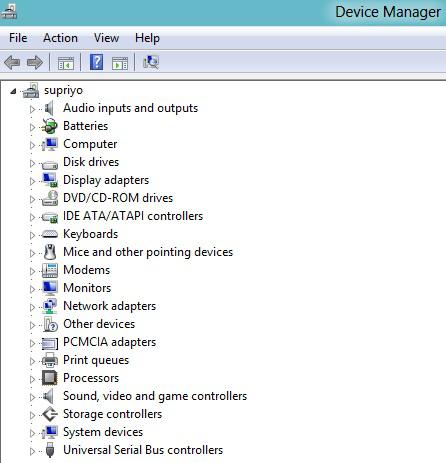The image size is (446, 463).
Task: Click the Audio inputs speaker icon
Action: click(49, 109)
